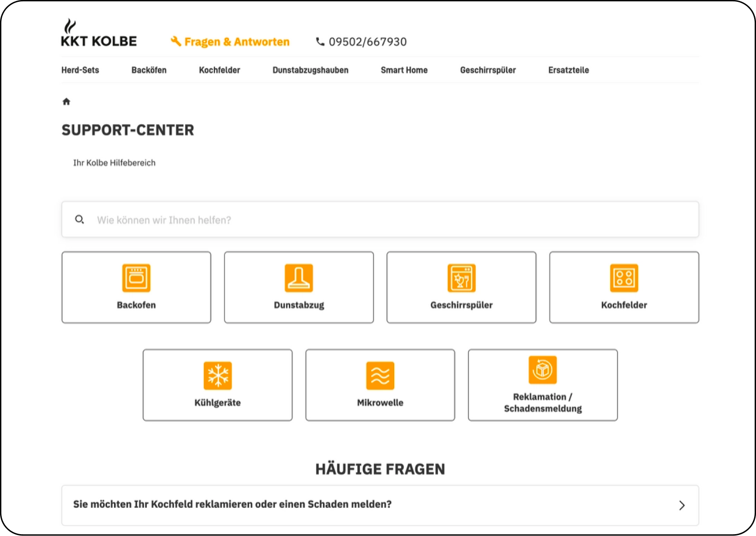Call the number 09502/667930
This screenshot has width=756, height=536.
pyautogui.click(x=368, y=42)
